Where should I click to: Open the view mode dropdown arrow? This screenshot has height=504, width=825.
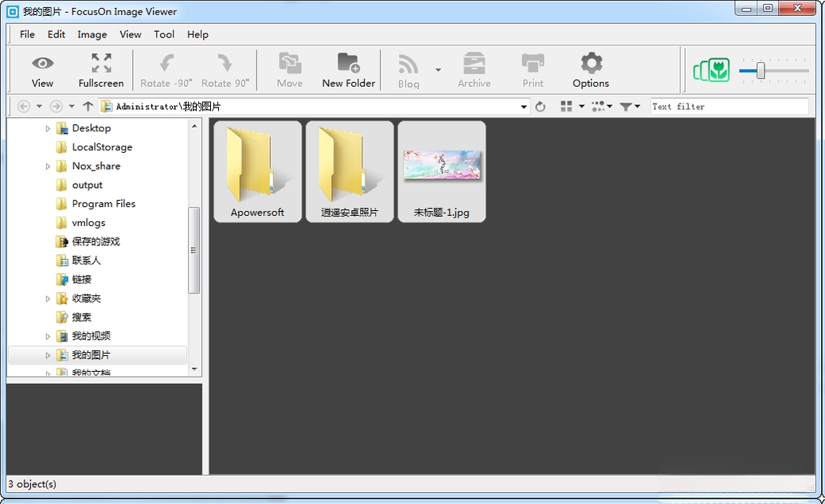[581, 106]
